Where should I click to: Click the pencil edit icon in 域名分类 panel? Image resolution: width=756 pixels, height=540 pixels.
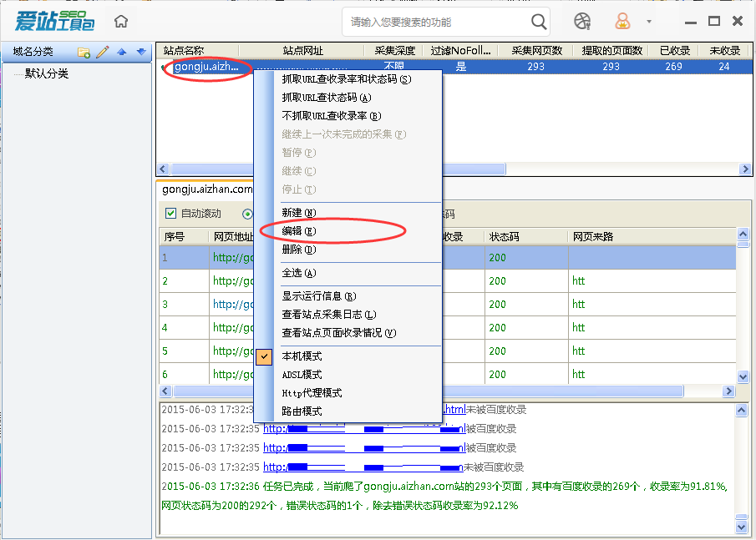[102, 51]
